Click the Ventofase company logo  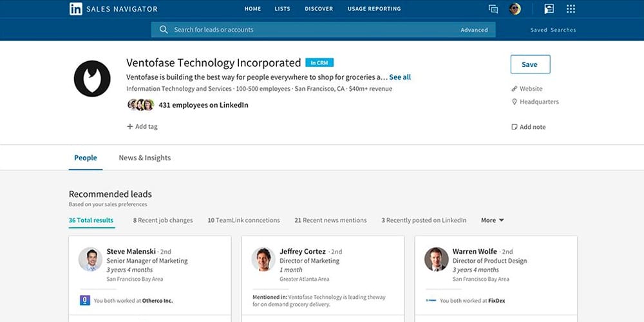coord(92,79)
